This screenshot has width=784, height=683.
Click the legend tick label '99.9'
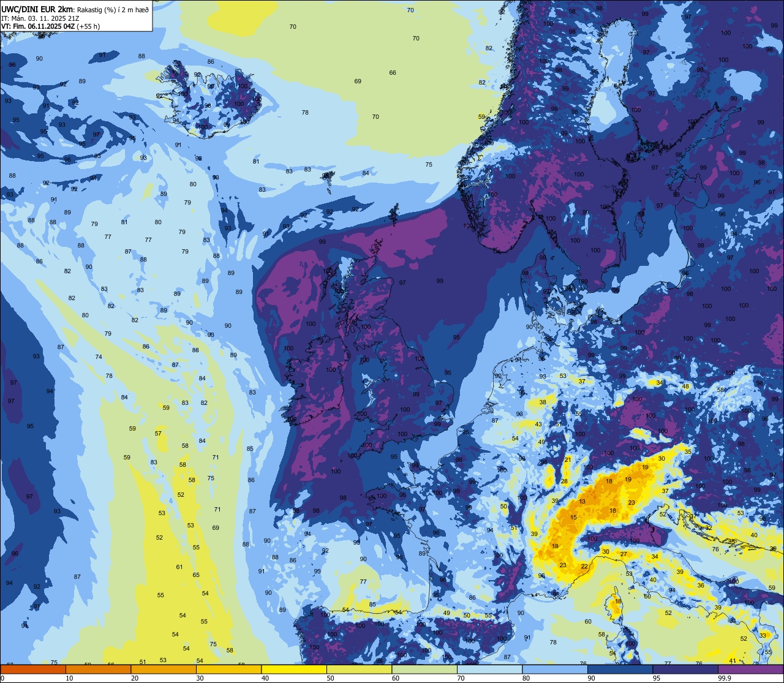pos(725,677)
